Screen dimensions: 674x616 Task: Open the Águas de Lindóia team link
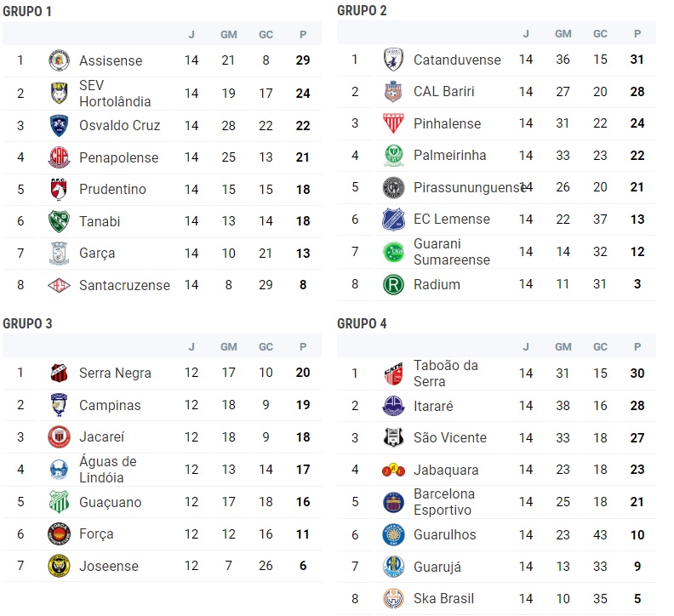coord(108,470)
